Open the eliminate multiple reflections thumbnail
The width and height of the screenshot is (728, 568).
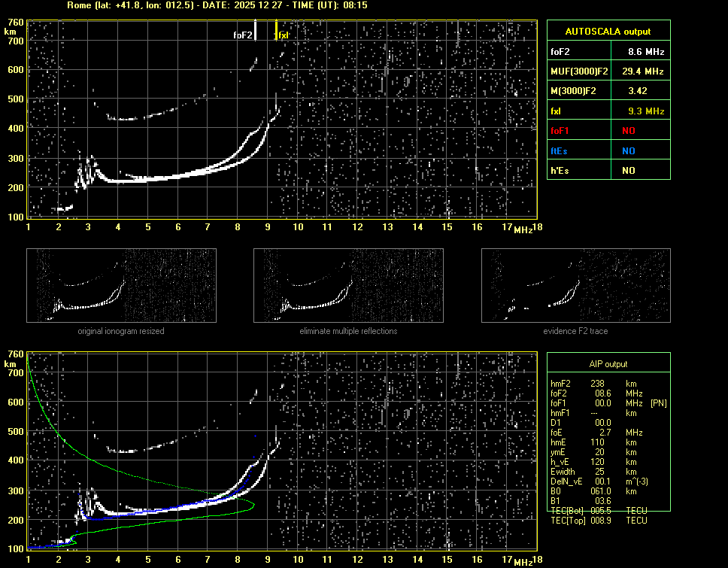(x=348, y=286)
